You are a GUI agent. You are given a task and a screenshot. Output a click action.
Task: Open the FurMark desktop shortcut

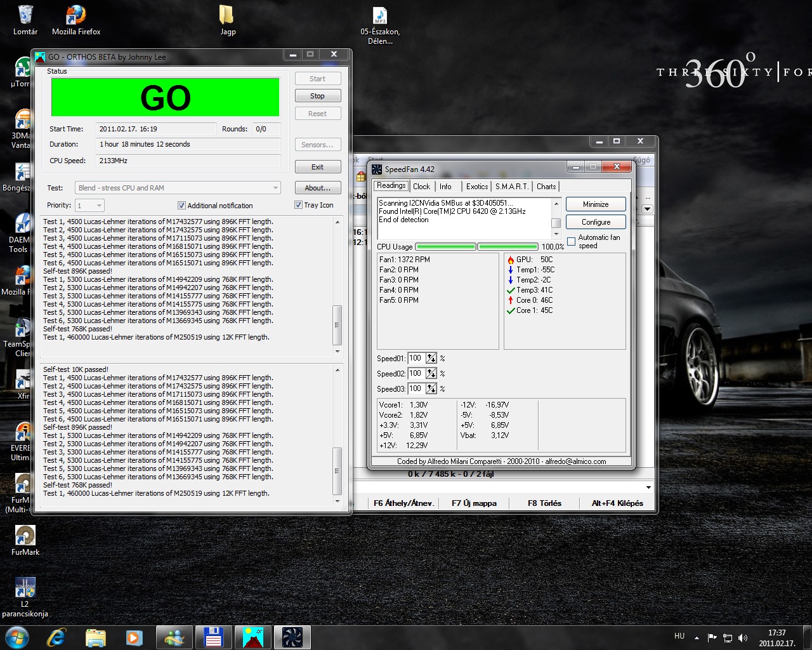pyautogui.click(x=25, y=541)
